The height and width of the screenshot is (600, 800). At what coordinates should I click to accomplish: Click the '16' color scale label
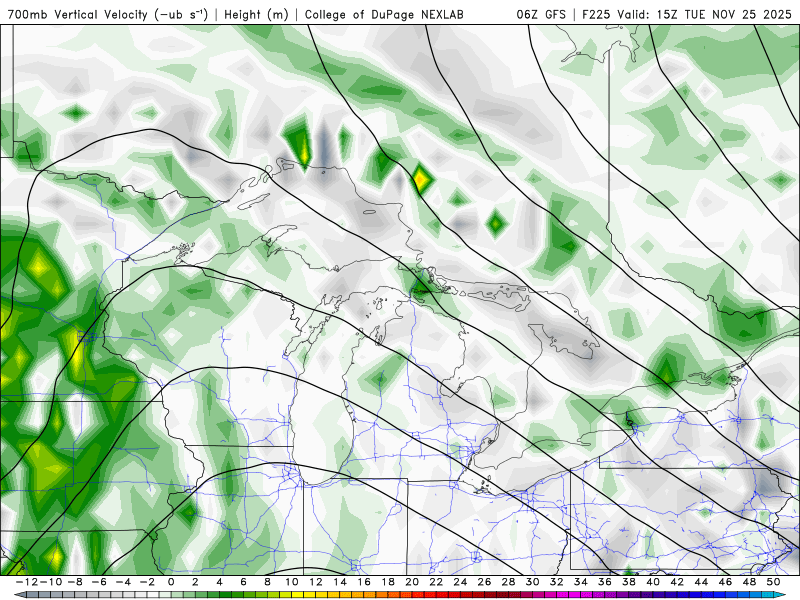(364, 582)
